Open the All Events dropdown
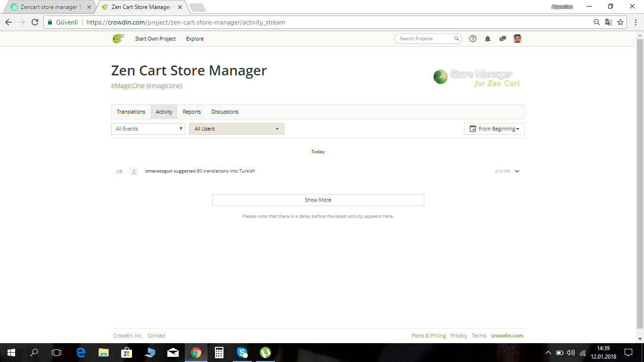This screenshot has width=644, height=362. 148,129
